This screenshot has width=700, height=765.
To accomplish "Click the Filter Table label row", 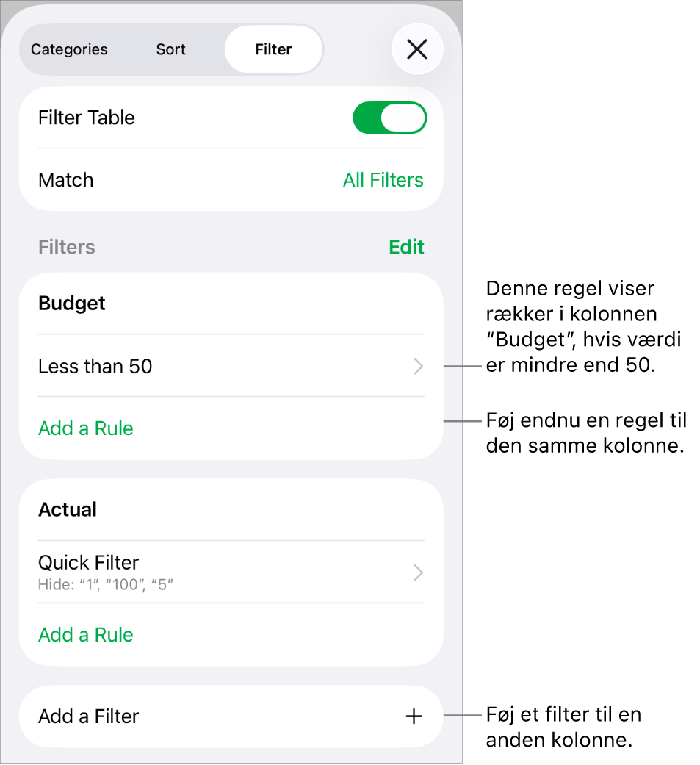I will [x=231, y=118].
